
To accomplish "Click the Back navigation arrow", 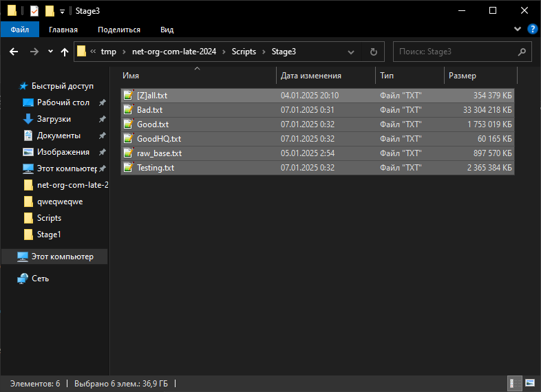I will click(13, 52).
